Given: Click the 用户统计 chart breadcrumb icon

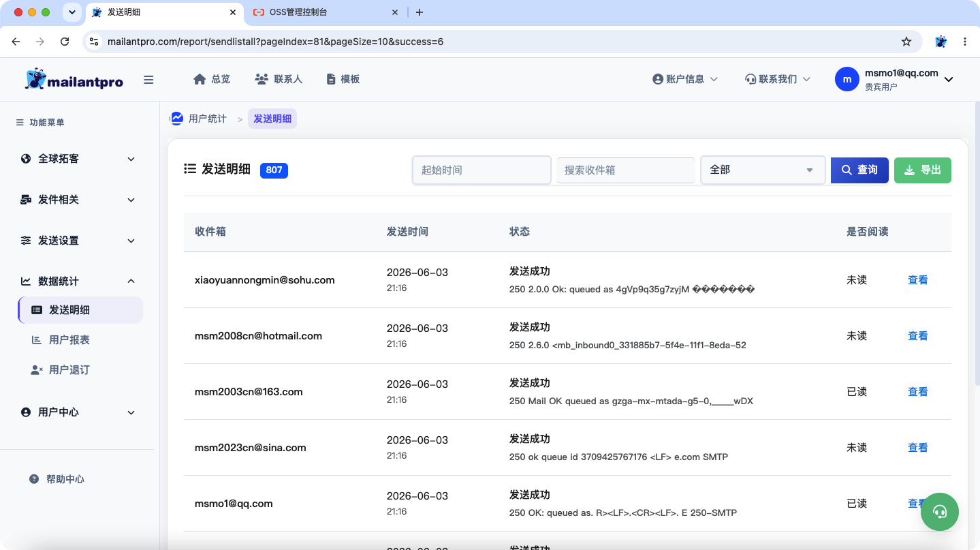Looking at the screenshot, I should pos(176,119).
